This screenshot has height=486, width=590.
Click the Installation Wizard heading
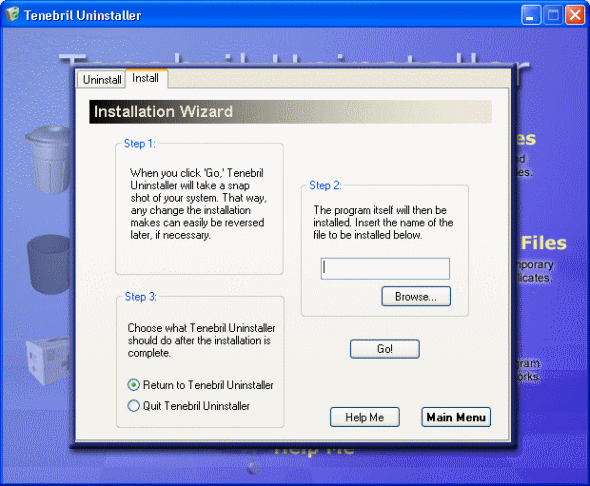[163, 112]
